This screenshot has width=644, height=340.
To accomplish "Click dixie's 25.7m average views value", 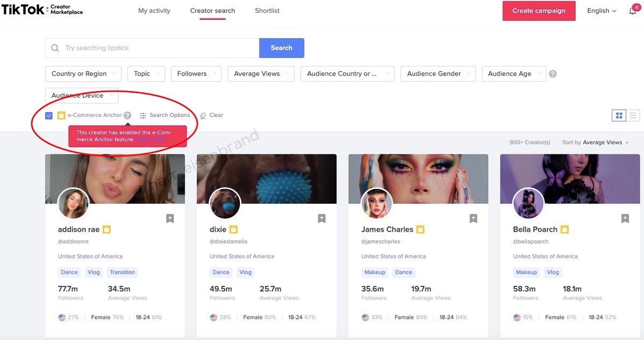I will click(270, 289).
